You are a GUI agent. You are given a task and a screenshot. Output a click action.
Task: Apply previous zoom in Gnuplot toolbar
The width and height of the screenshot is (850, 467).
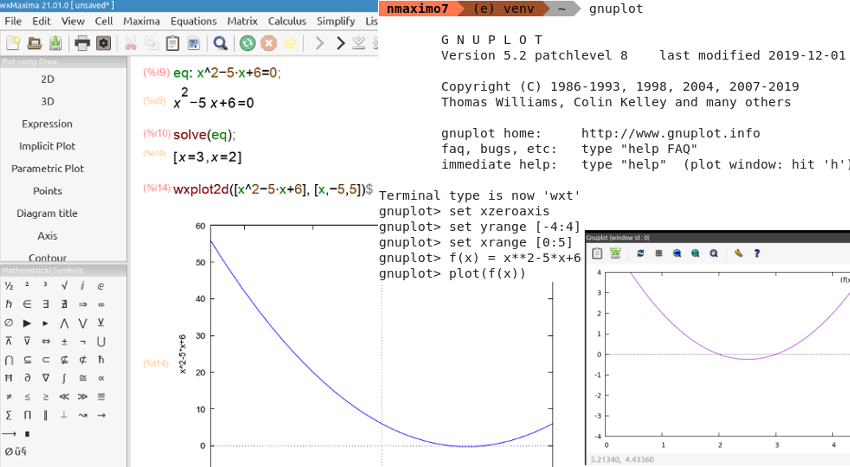pos(677,253)
